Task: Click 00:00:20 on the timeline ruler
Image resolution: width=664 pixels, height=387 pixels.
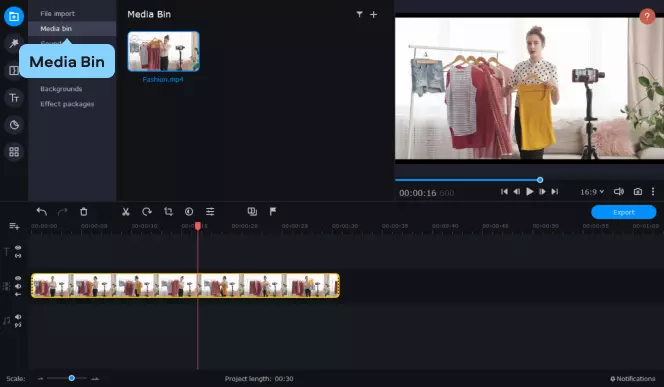Action: tap(245, 226)
